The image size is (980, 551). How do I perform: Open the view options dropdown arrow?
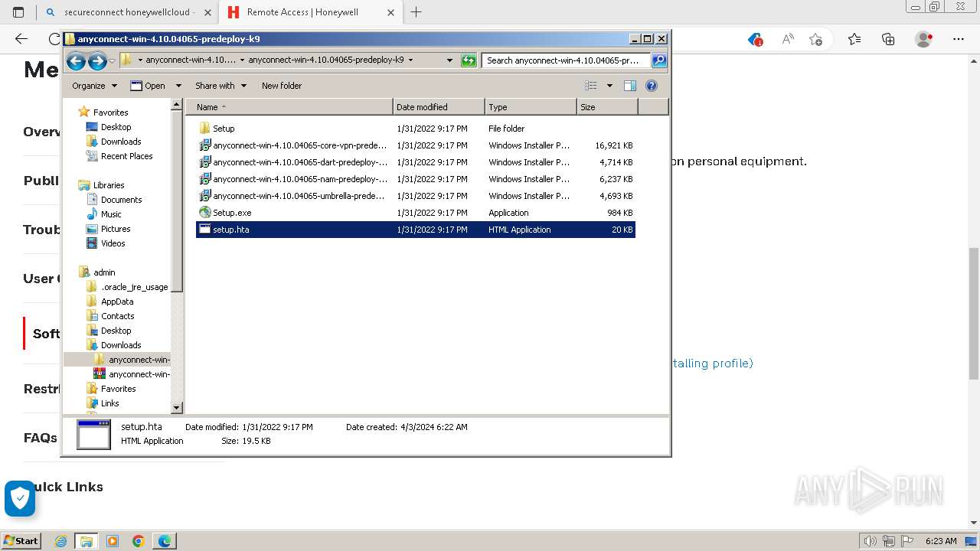point(609,86)
